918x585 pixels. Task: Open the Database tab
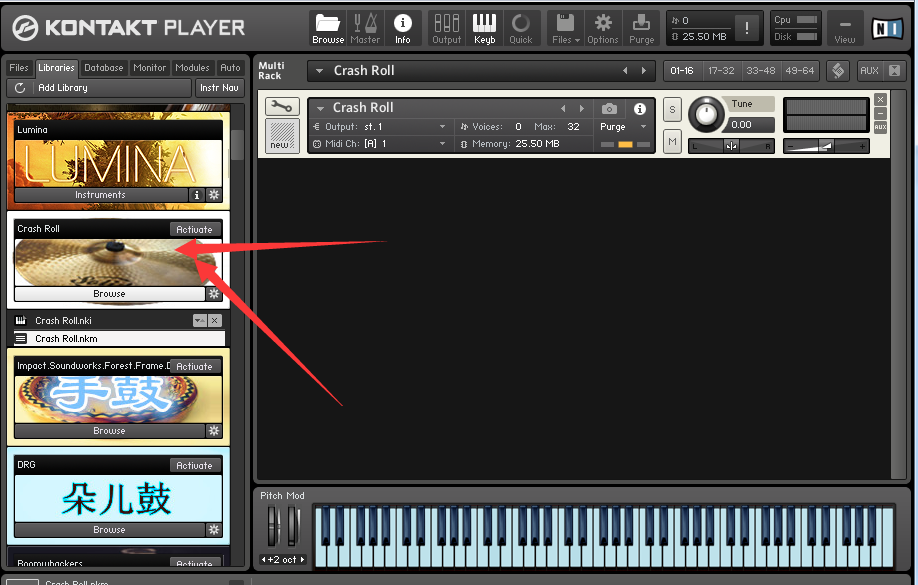click(x=104, y=68)
